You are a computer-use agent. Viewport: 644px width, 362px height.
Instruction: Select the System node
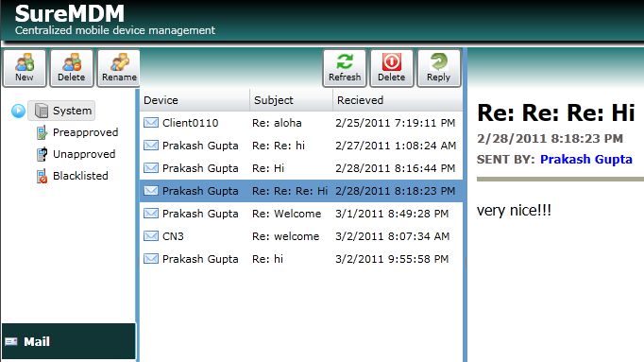(x=61, y=111)
